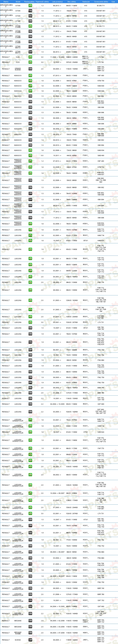This screenshot has width=118, height=644.
Task: Click the petrol icon for Grandtour 10.2004 -> 09.2007
Action: click(x=30, y=493)
